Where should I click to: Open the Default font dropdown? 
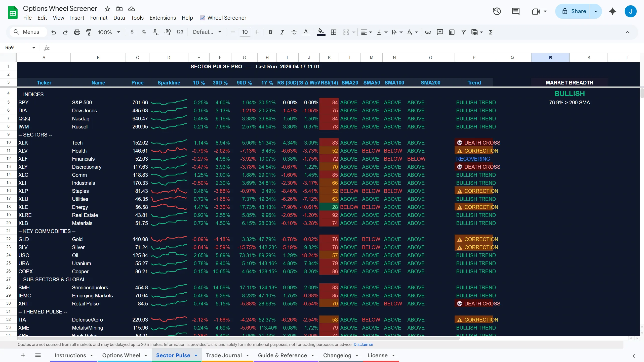click(207, 32)
